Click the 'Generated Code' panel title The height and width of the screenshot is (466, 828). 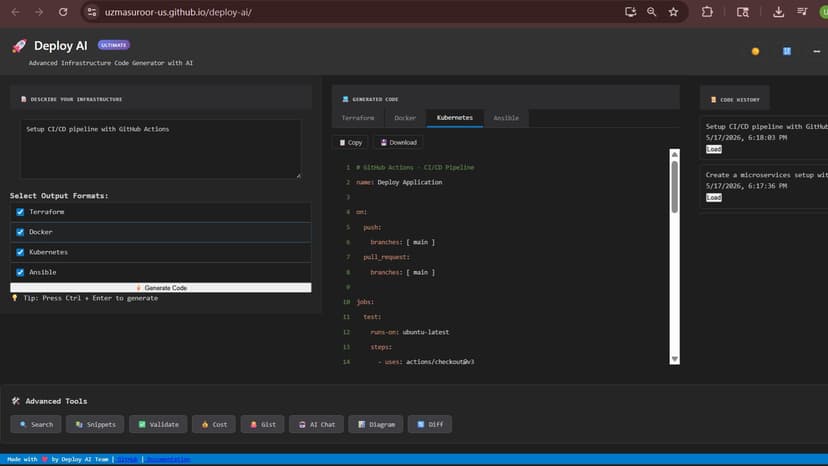375,99
